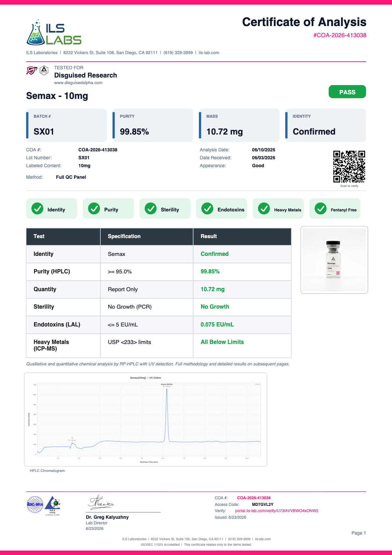Click the 99.85% result in Purity row
The width and height of the screenshot is (392, 555).
210,271
